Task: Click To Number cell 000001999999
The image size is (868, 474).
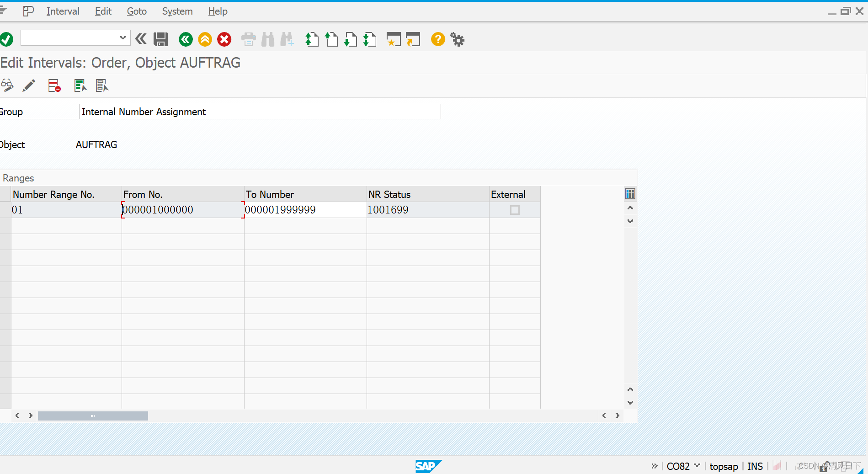Action: click(x=305, y=210)
